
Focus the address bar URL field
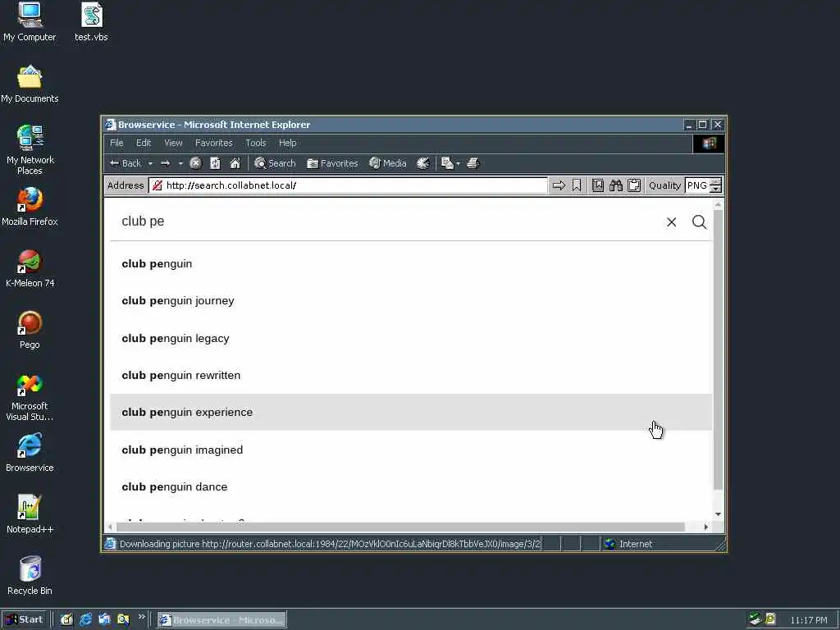click(x=348, y=185)
